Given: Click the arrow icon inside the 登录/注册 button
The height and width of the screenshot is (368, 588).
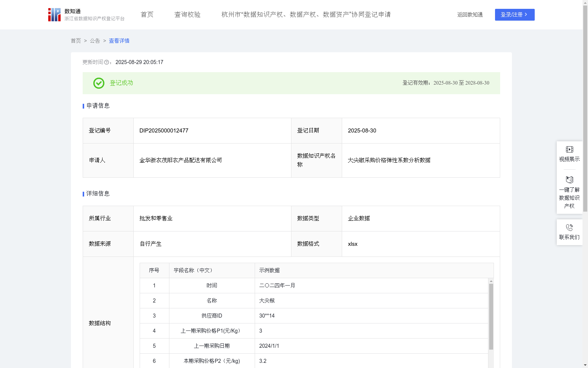Looking at the screenshot, I should [x=526, y=15].
